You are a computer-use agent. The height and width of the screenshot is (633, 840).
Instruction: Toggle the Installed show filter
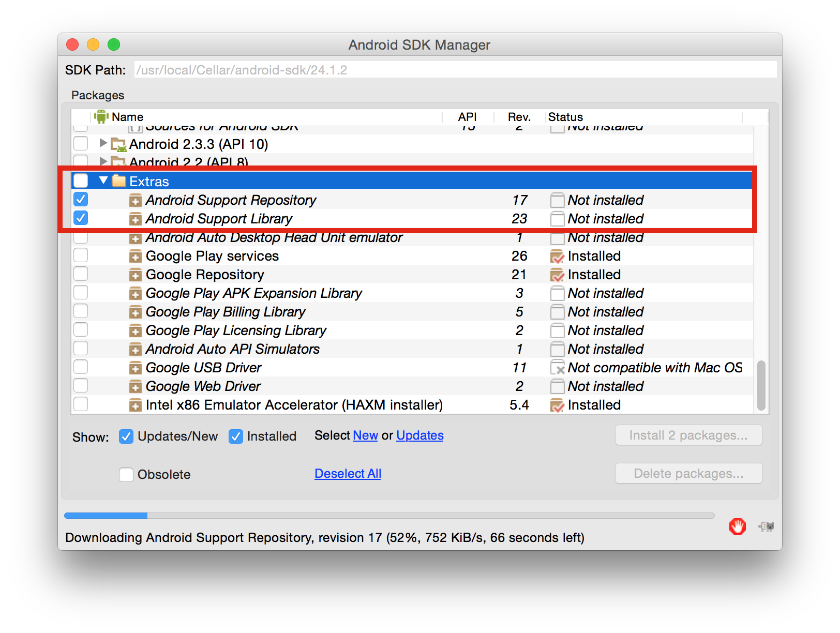tap(236, 436)
